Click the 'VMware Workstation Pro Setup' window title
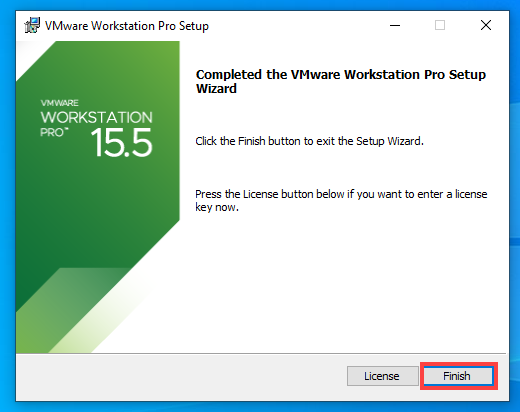520x412 pixels. 127,26
